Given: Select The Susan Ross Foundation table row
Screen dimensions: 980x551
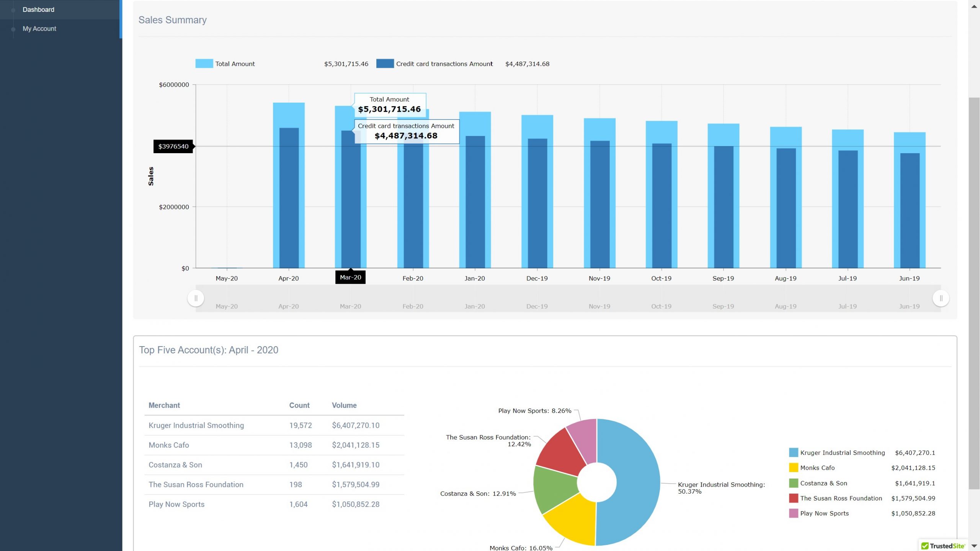Looking at the screenshot, I should tap(274, 485).
